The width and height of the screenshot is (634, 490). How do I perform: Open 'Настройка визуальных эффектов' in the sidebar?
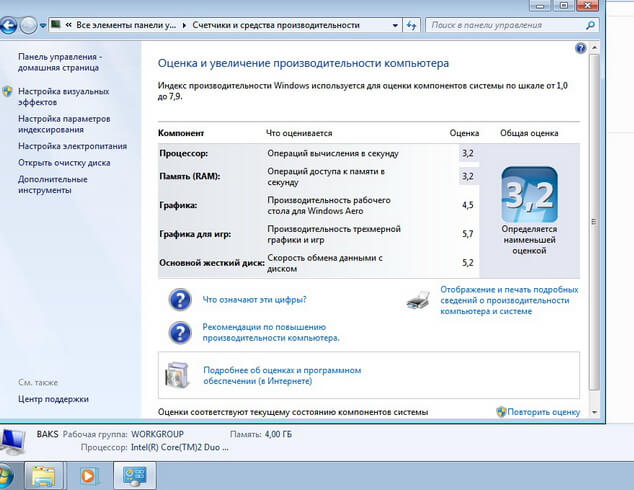[x=63, y=97]
